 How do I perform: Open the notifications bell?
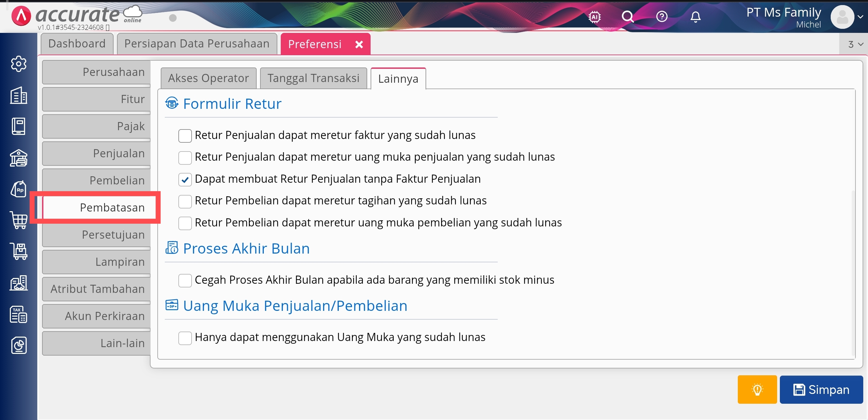(695, 17)
